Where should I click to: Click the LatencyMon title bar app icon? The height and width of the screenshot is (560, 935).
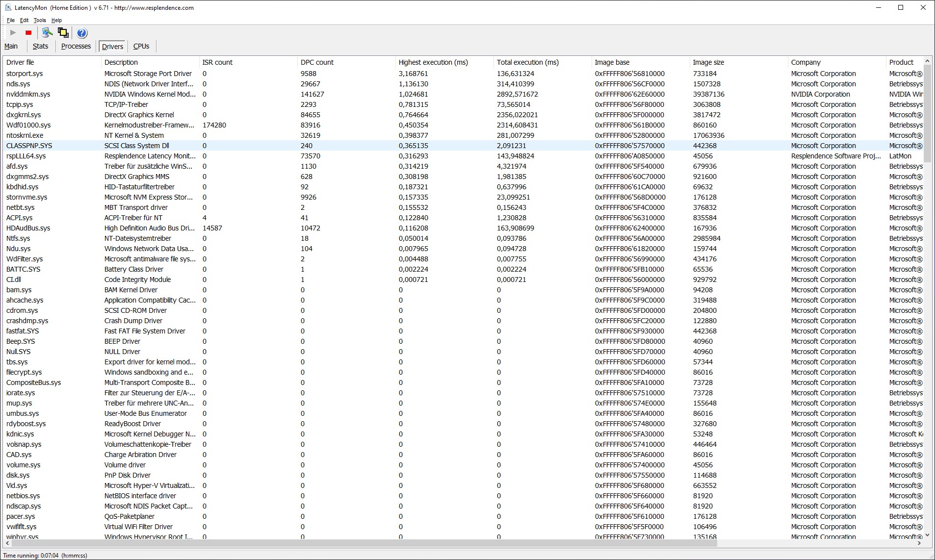click(x=8, y=7)
